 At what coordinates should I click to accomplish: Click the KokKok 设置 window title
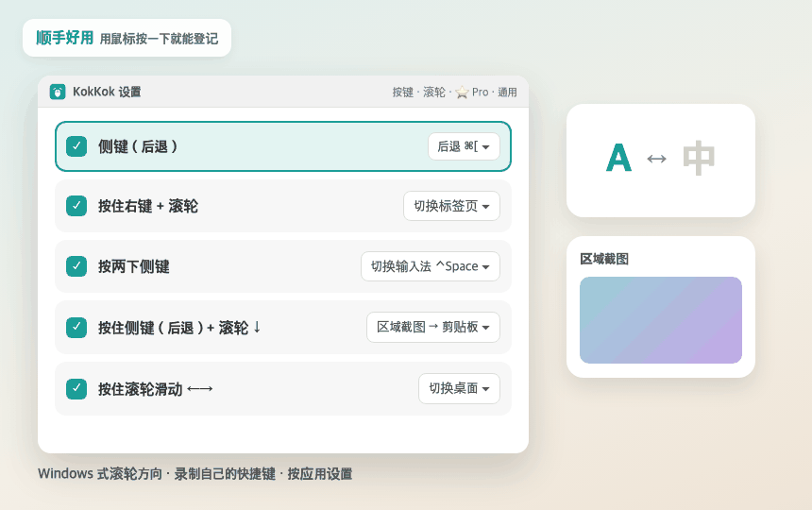[x=107, y=92]
